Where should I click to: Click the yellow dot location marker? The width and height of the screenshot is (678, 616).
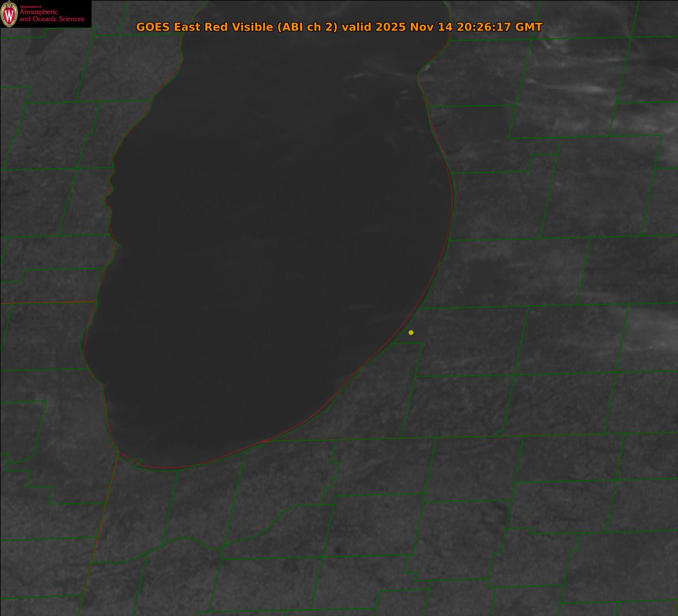coord(411,332)
